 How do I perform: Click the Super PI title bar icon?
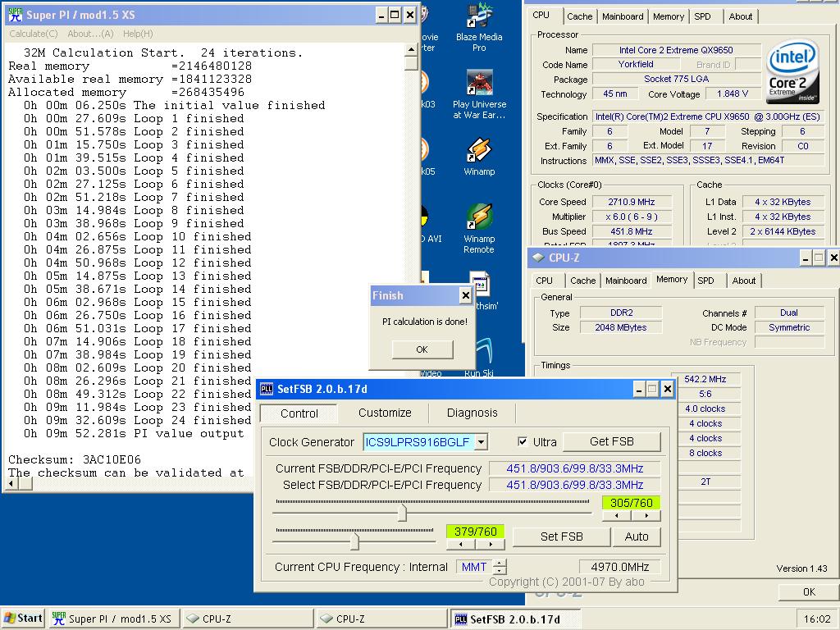click(15, 15)
